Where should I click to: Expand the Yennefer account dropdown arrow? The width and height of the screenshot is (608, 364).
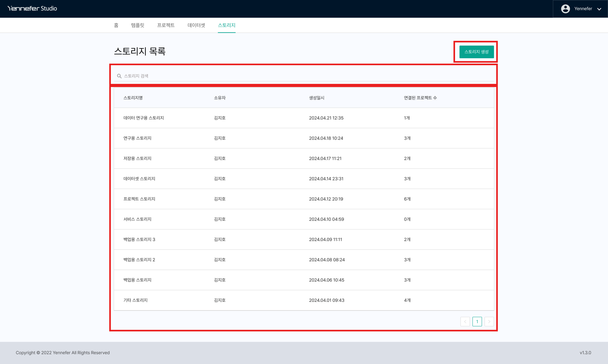point(599,9)
